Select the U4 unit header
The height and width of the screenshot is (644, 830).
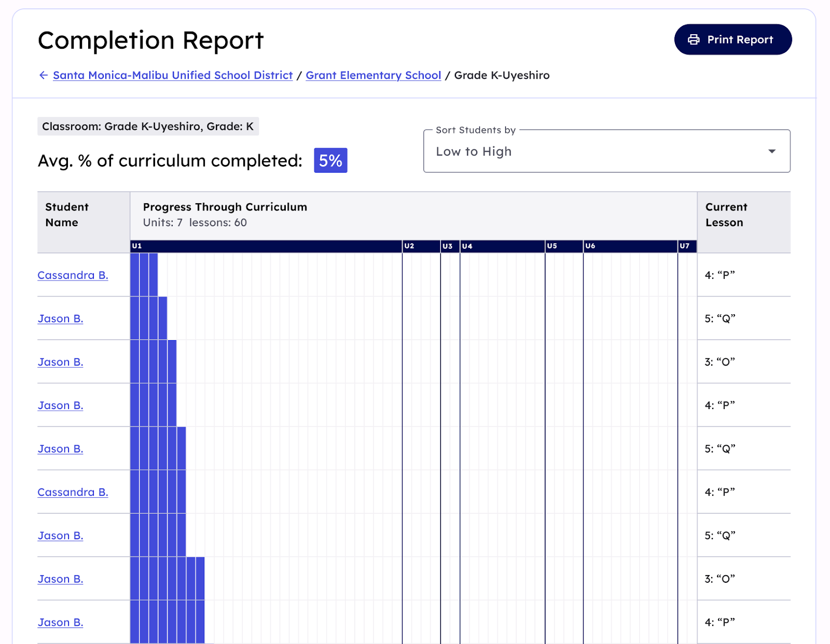click(467, 246)
